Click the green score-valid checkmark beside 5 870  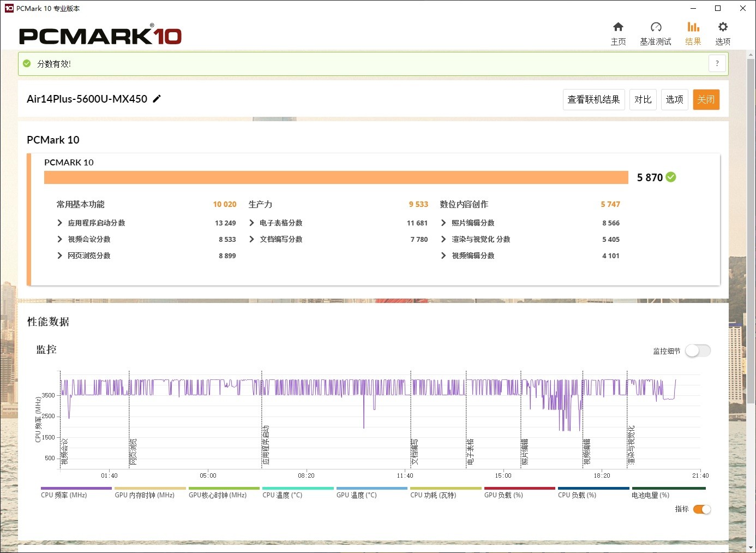point(671,177)
